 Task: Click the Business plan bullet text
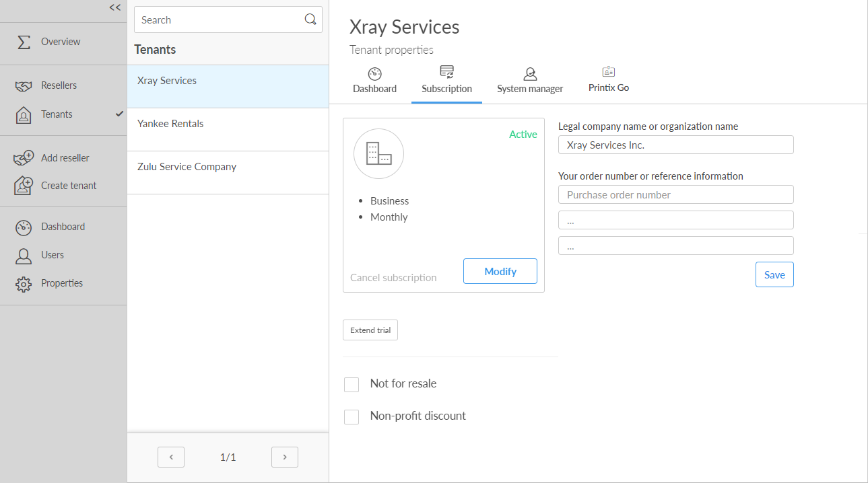point(389,201)
